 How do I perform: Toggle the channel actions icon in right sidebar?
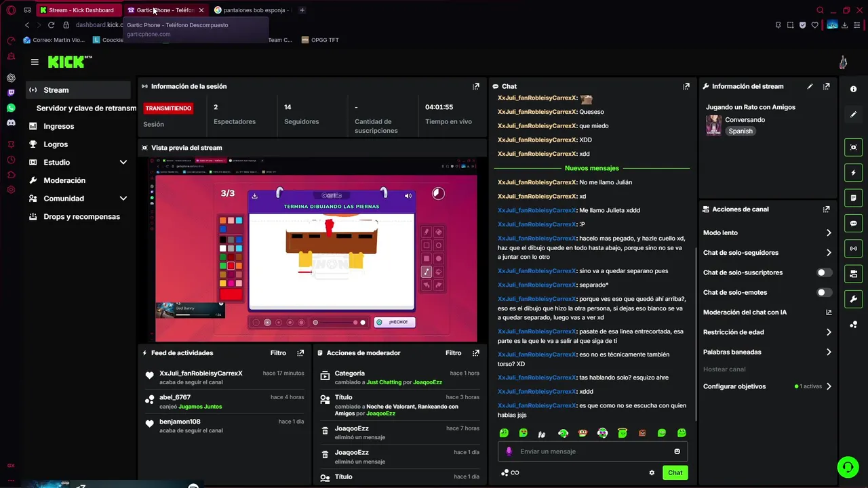click(x=853, y=274)
